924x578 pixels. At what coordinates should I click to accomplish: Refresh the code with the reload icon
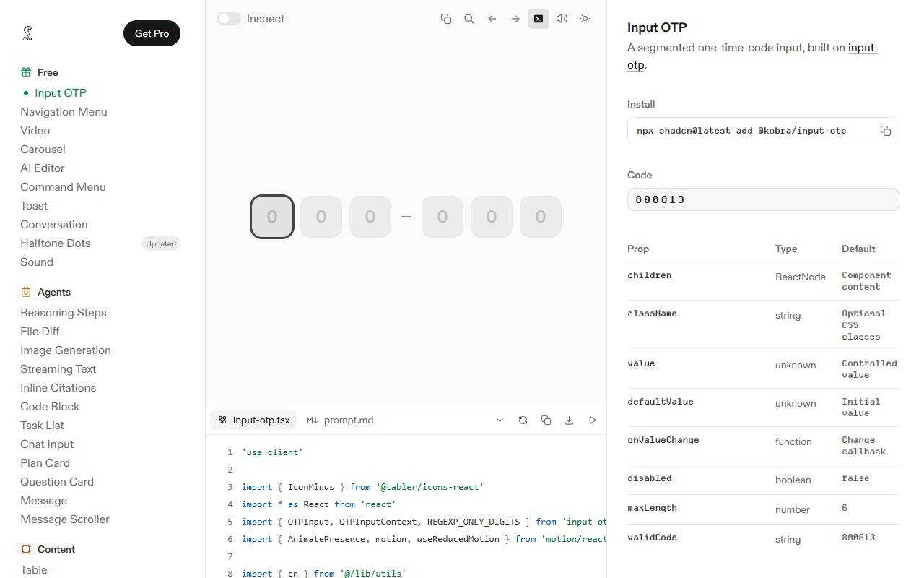[x=523, y=420]
